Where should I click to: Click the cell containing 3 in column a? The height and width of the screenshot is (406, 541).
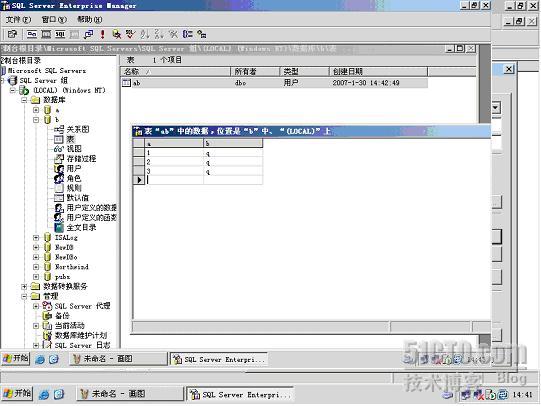[174, 171]
